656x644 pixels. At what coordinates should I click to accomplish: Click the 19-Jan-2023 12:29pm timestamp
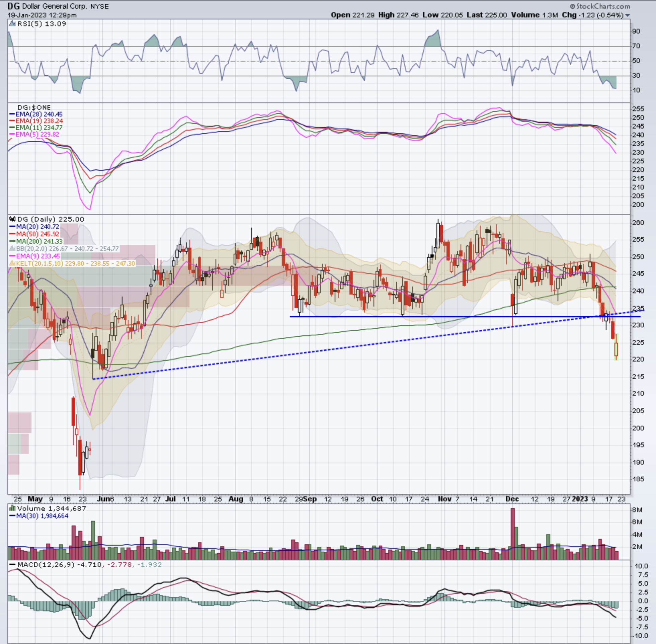(x=42, y=15)
